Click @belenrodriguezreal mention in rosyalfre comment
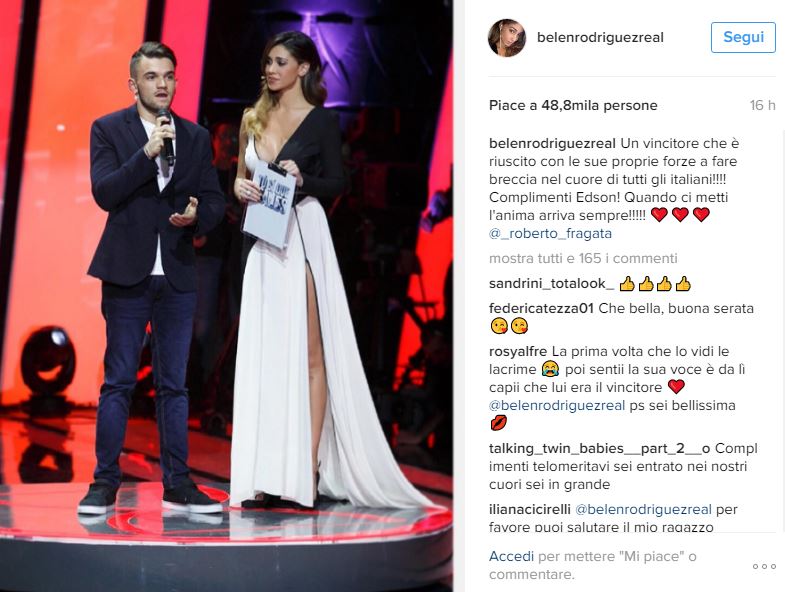 pyautogui.click(x=557, y=405)
